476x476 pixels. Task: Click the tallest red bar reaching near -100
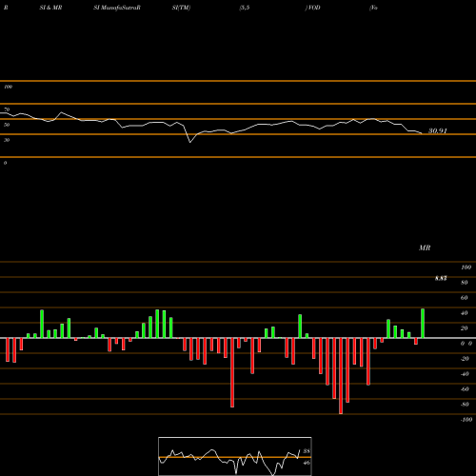[341, 376]
